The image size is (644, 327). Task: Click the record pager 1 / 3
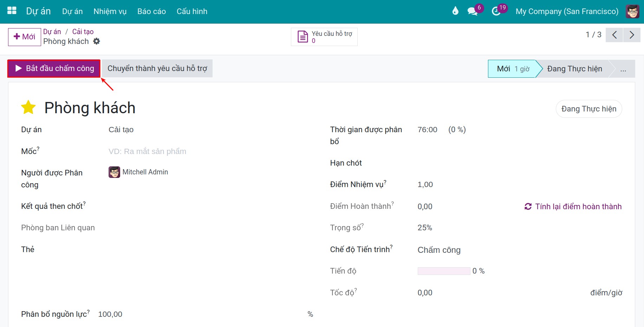593,35
